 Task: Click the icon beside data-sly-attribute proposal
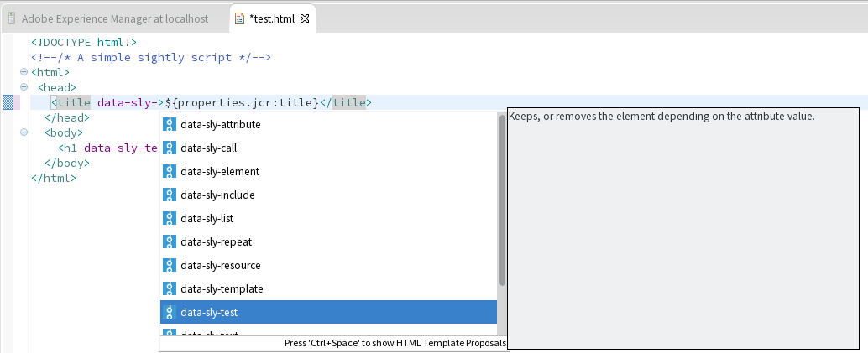(x=169, y=125)
